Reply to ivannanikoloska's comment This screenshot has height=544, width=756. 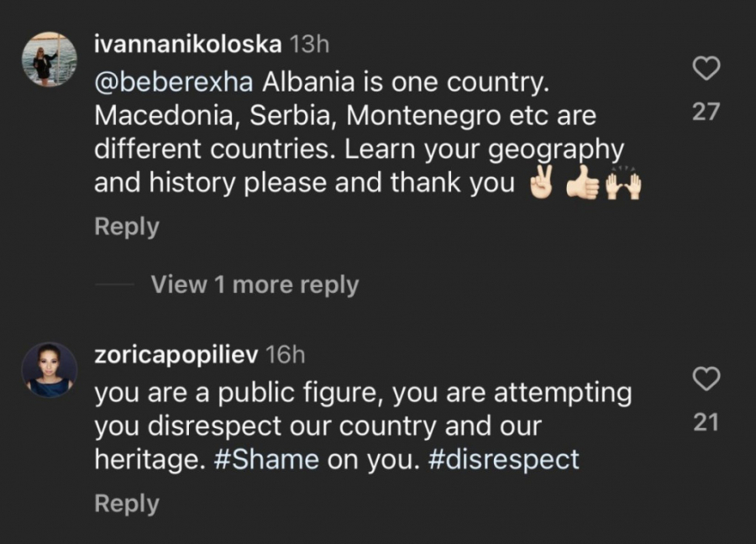click(x=126, y=227)
